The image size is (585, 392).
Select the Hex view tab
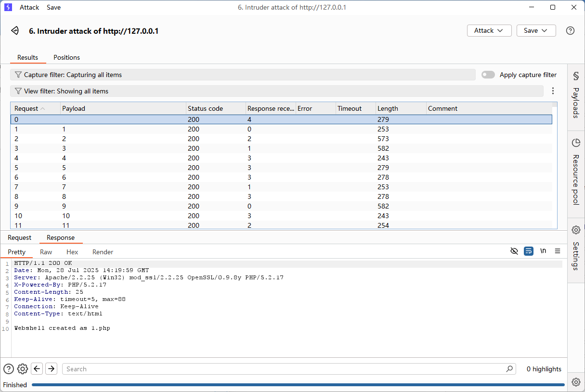coord(72,252)
